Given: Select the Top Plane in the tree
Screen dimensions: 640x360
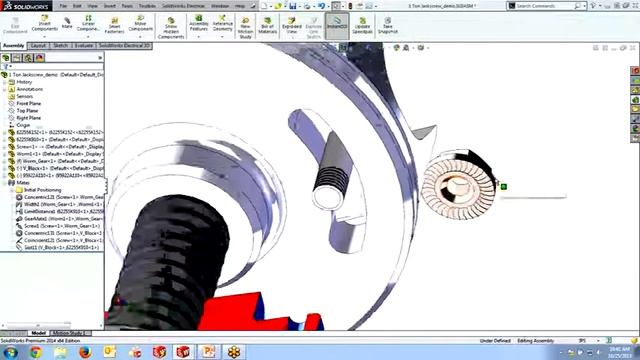Looking at the screenshot, I should tap(27, 111).
